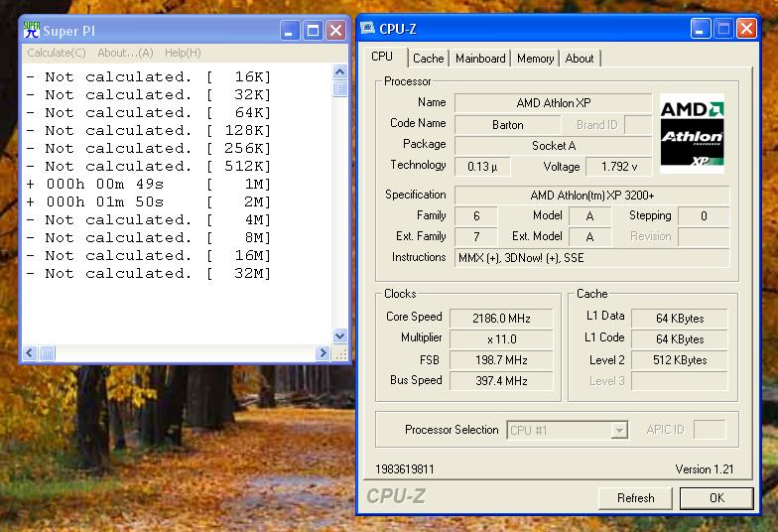
Task: Open the Calculate(C) menu
Action: 57,53
